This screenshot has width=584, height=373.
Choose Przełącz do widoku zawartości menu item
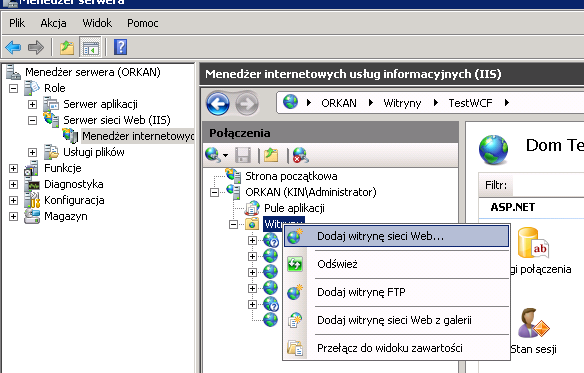[396, 348]
